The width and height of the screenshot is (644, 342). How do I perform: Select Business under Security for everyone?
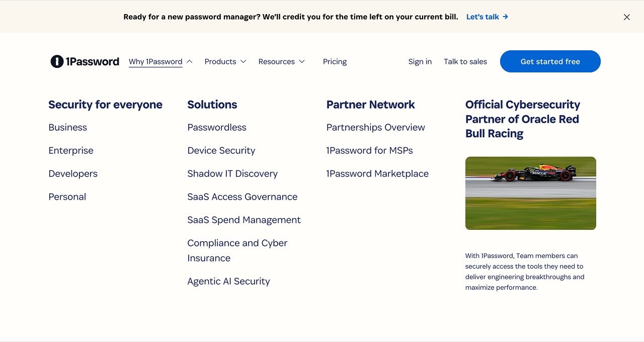(67, 127)
